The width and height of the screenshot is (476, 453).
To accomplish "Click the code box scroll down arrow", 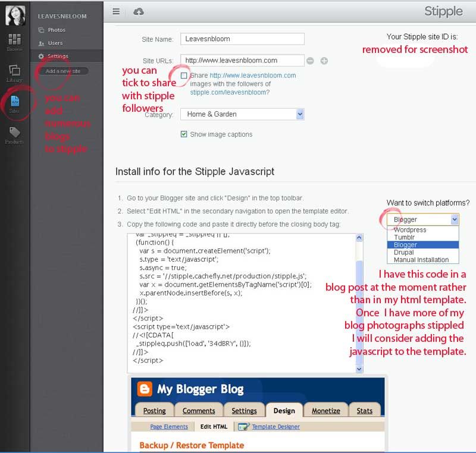I will [359, 369].
